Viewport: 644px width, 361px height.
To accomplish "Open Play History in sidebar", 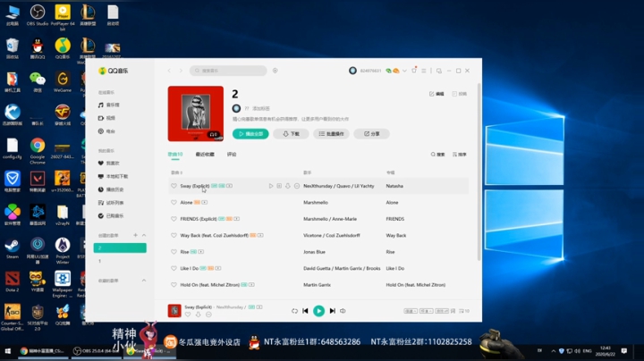I will click(111, 189).
